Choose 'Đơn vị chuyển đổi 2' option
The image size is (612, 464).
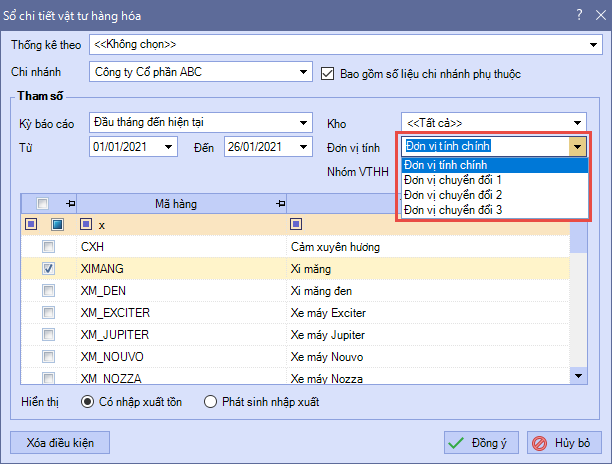tap(452, 194)
